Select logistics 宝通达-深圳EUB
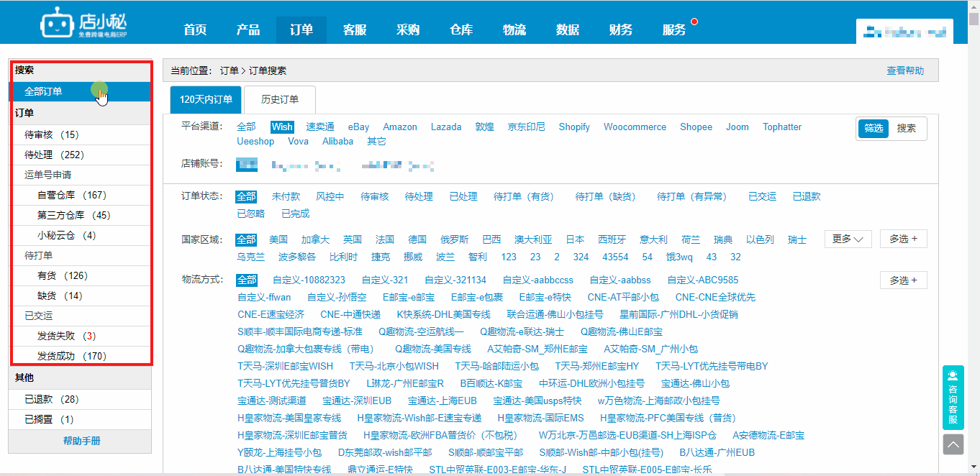This screenshot has height=476, width=980. click(357, 401)
